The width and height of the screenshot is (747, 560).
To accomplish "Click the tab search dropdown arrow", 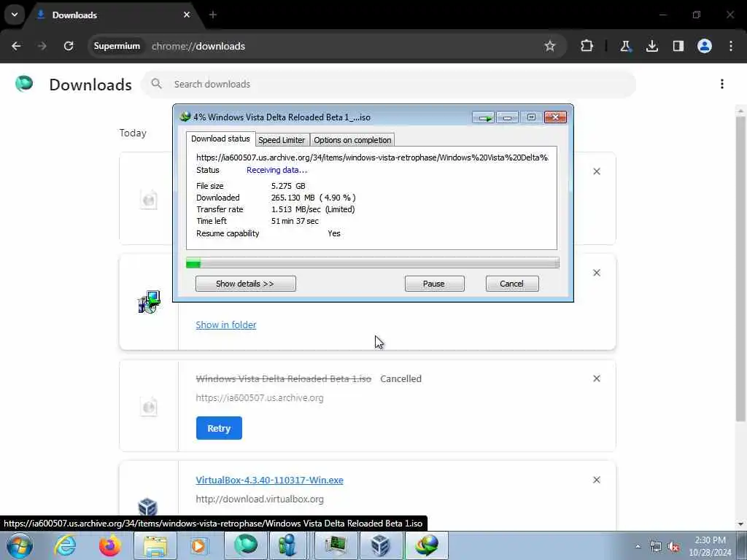I will pos(15,15).
